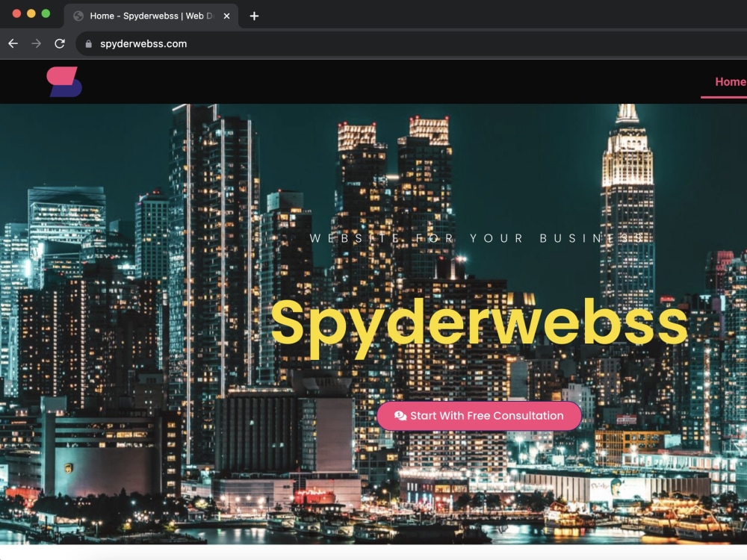Click the chat icon inside the consultation button
Screen dimensions: 747x560
click(x=399, y=416)
